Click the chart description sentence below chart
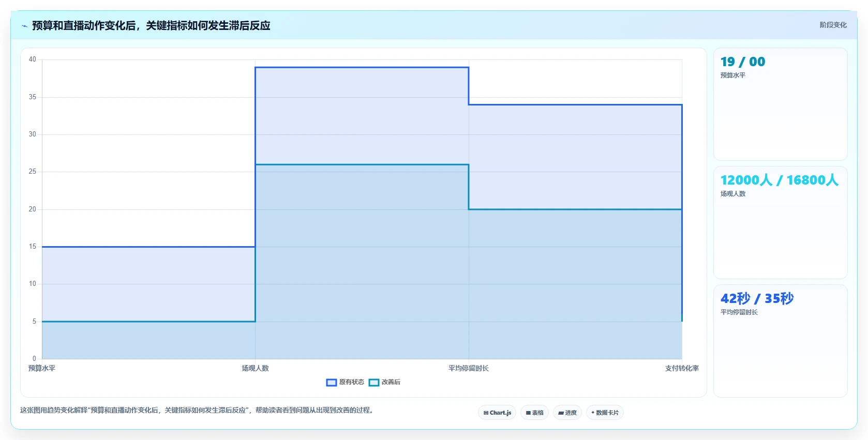This screenshot has height=440, width=868. (x=197, y=410)
